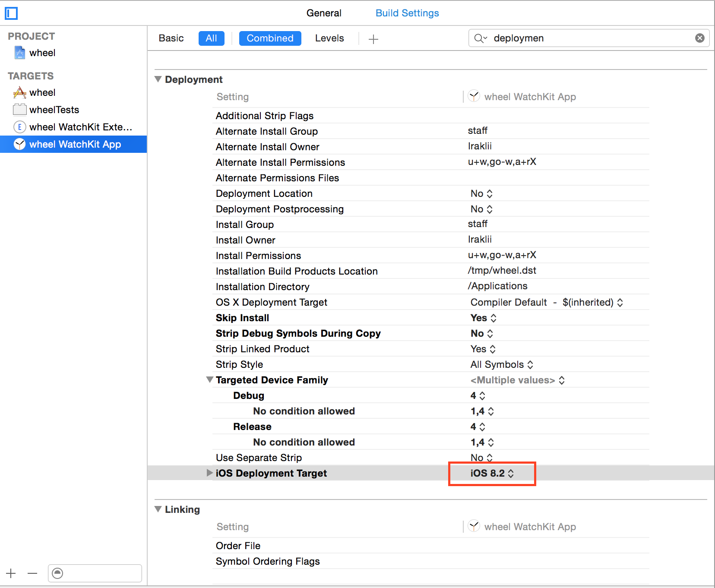Screen dimensions: 715x588
Task: Open Deployment Location No dropdown
Action: point(481,193)
